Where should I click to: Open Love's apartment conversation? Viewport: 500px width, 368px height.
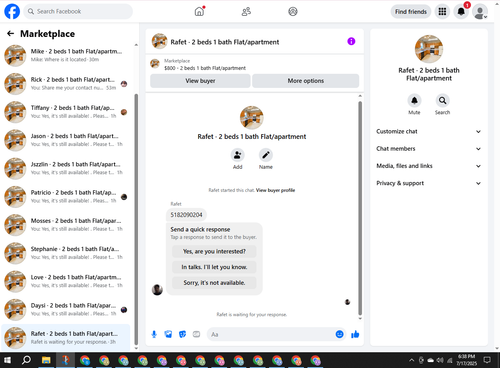pyautogui.click(x=66, y=281)
